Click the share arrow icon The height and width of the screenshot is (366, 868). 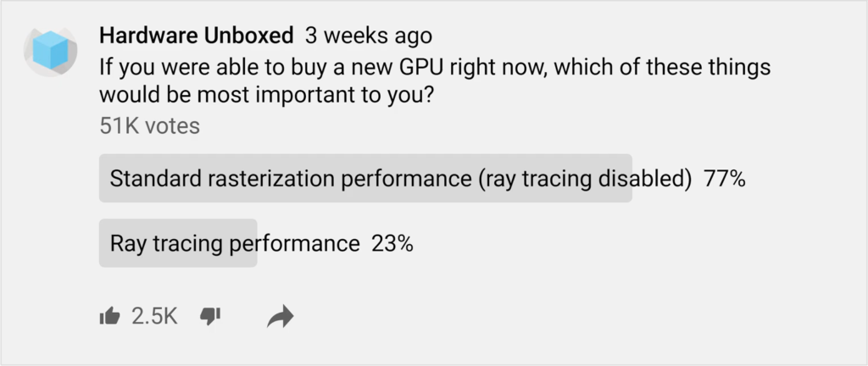pyautogui.click(x=280, y=318)
